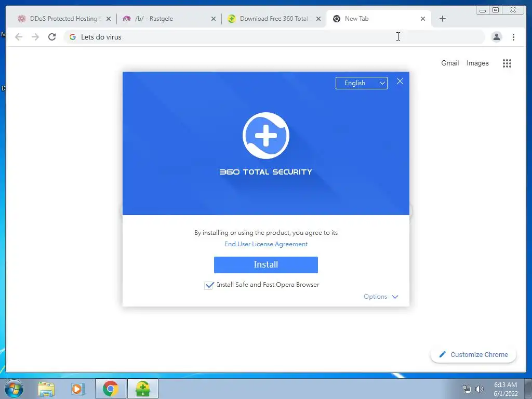Expand the Options section in installer
Screen dimensions: 532x399
(381, 297)
